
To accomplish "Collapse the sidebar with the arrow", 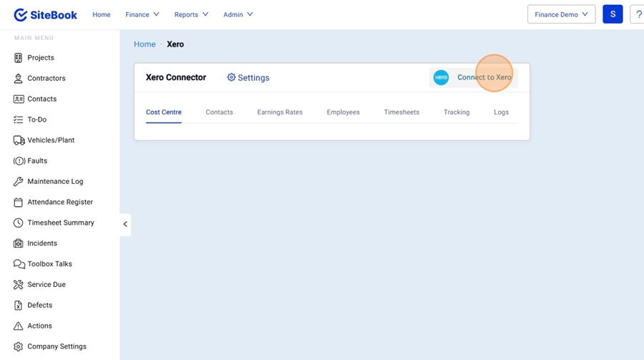I will point(125,224).
